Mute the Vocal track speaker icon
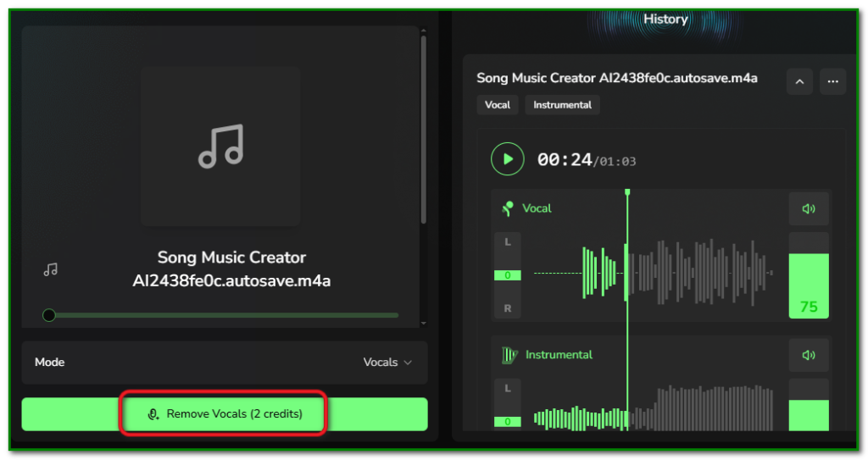The height and width of the screenshot is (460, 868). 808,209
